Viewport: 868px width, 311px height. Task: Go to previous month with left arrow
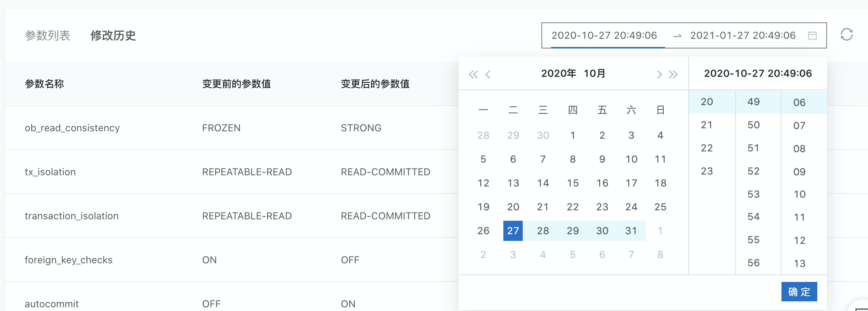488,75
